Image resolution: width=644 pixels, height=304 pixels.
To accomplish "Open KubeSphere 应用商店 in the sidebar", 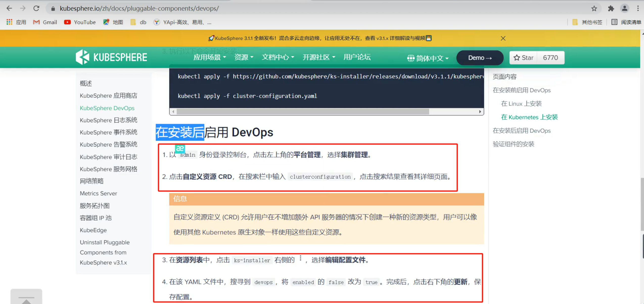I will click(108, 96).
